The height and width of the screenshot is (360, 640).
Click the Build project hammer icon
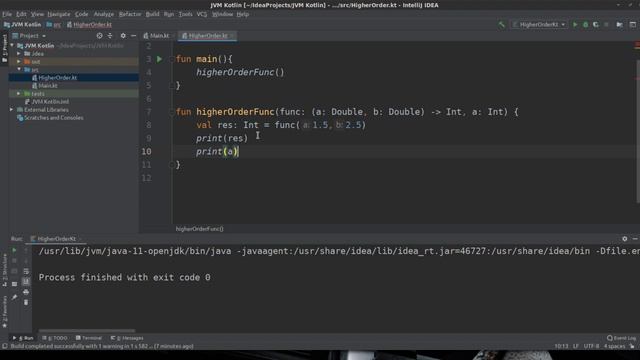502,24
